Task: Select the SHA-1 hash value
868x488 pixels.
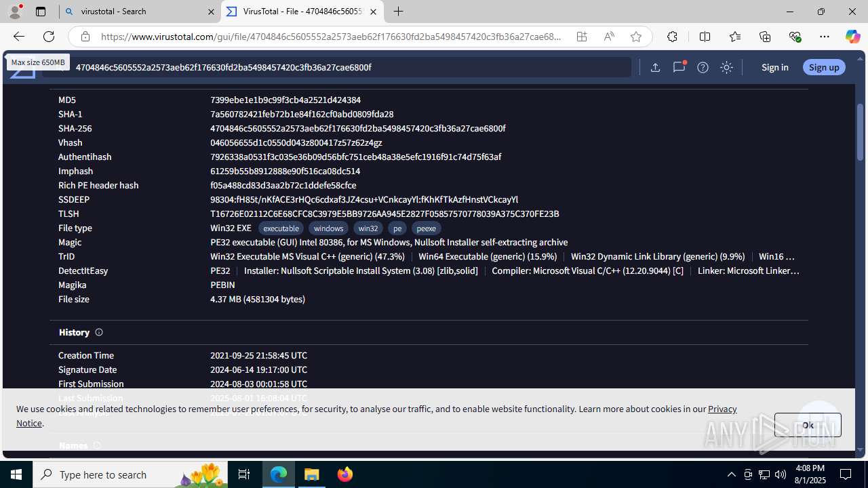Action: tap(302, 114)
